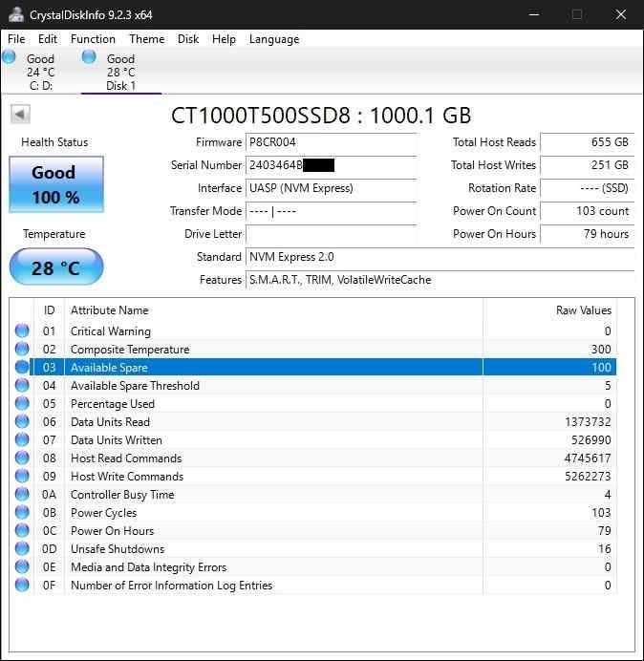Screen dimensions: 644x661
Task: Click the Transfer Mode field
Action: coord(331,210)
